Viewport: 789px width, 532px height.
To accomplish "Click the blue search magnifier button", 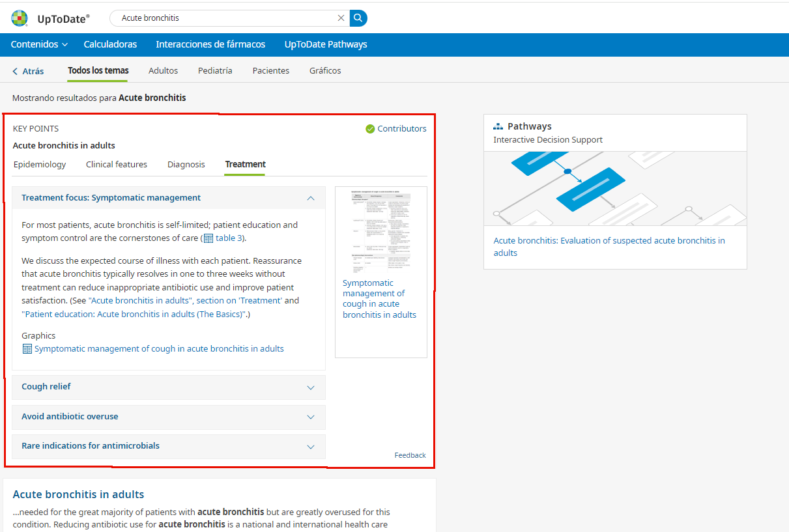I will click(358, 18).
